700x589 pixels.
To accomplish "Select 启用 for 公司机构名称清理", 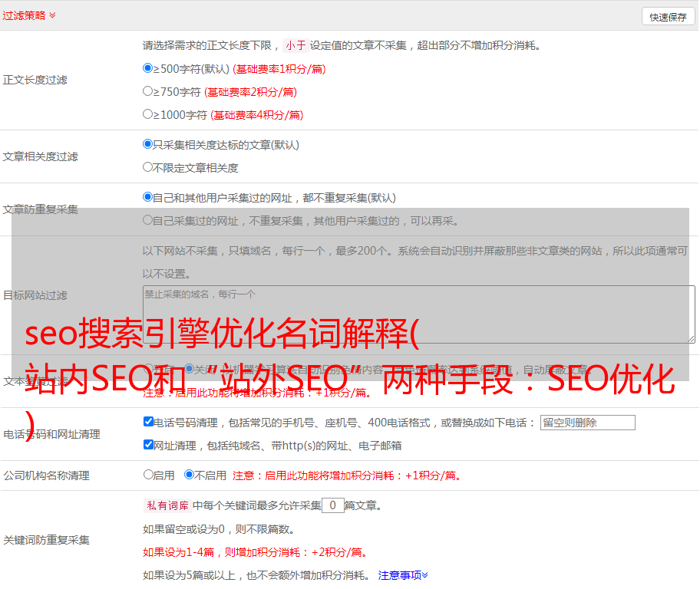I will click(x=148, y=475).
